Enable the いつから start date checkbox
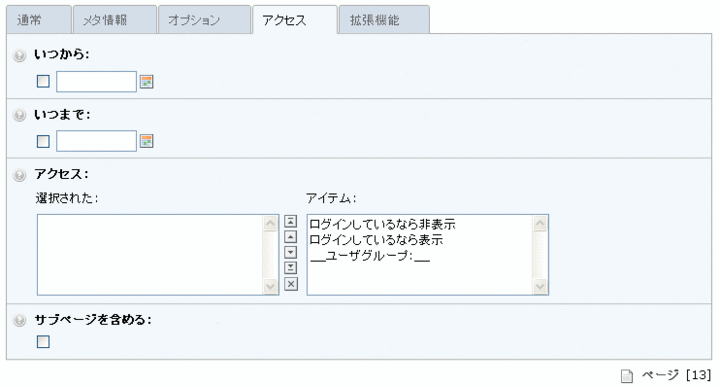Image resolution: width=720 pixels, height=387 pixels. tap(43, 82)
